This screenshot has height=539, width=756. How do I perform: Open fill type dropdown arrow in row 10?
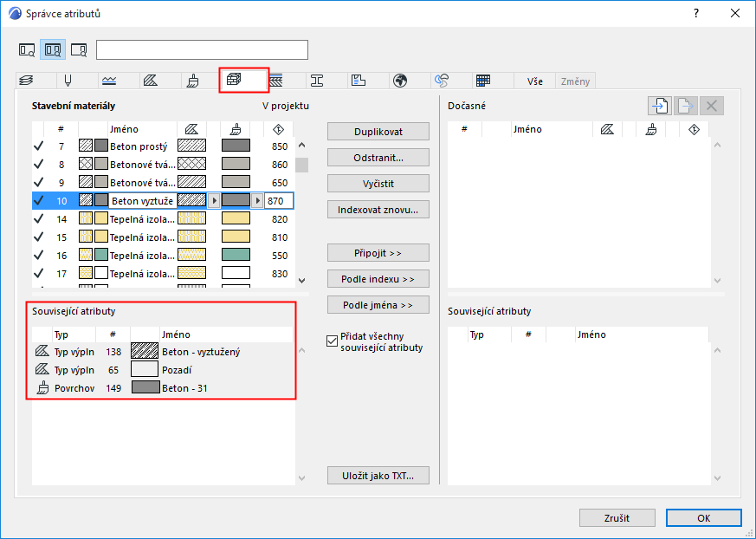(214, 201)
